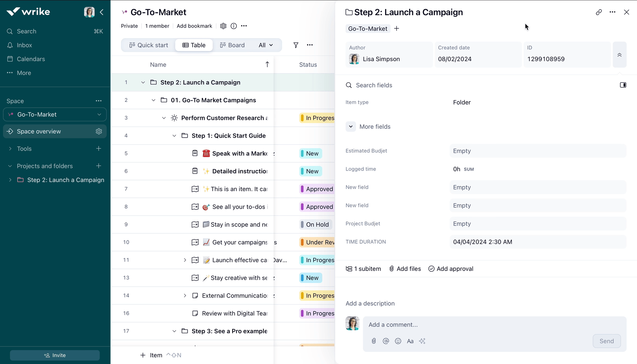The image size is (637, 364).
Task: Add a new project or folder
Action: [x=99, y=166]
